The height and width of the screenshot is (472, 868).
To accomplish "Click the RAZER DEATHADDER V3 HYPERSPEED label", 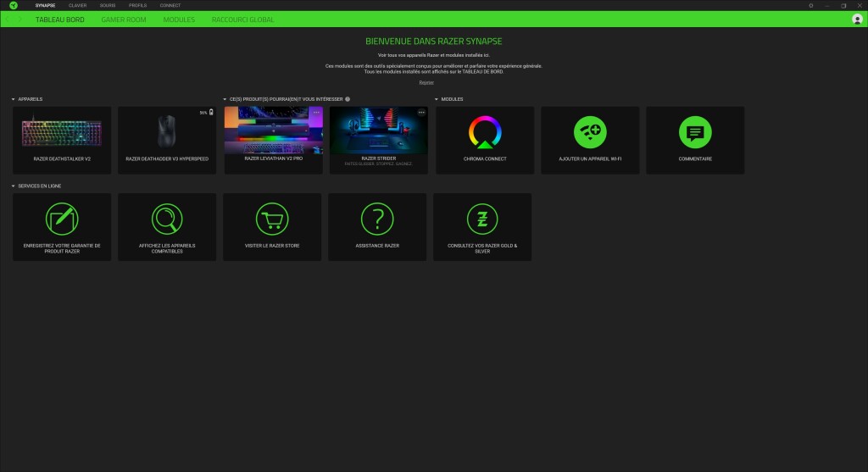I will pos(167,158).
